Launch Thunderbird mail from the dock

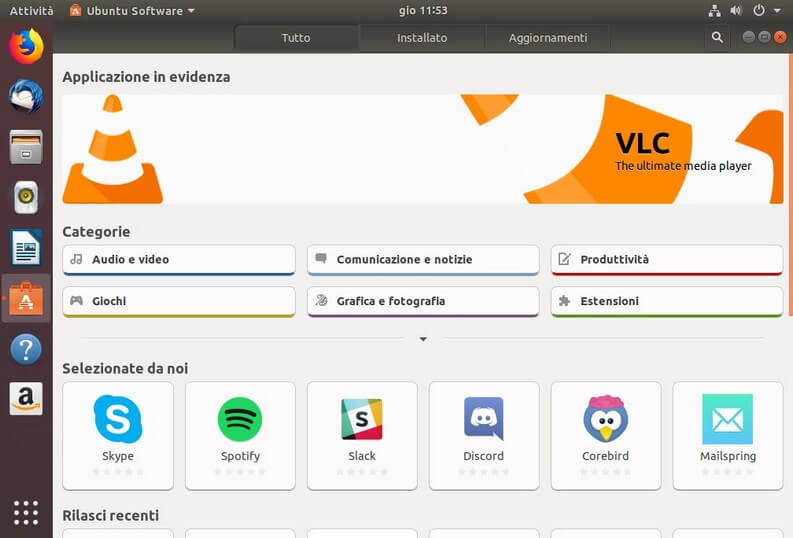[x=26, y=96]
